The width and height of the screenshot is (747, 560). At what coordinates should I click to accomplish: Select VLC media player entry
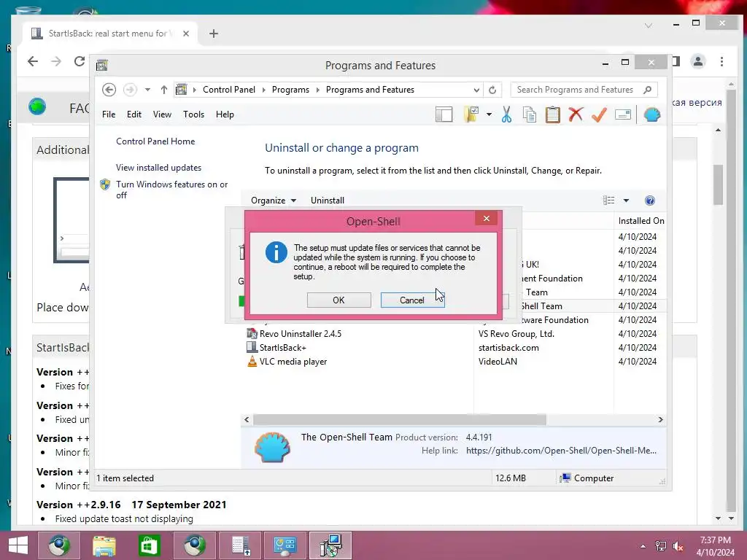293,362
